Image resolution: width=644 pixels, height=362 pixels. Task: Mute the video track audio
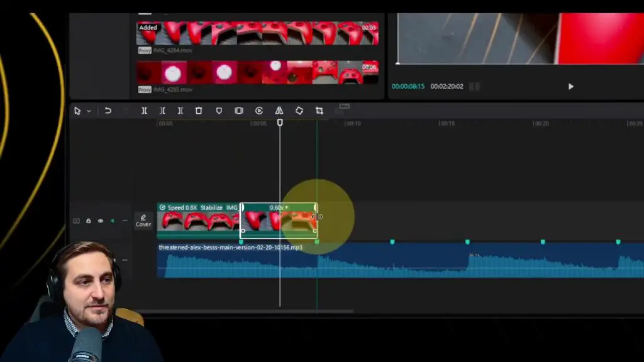(x=113, y=221)
